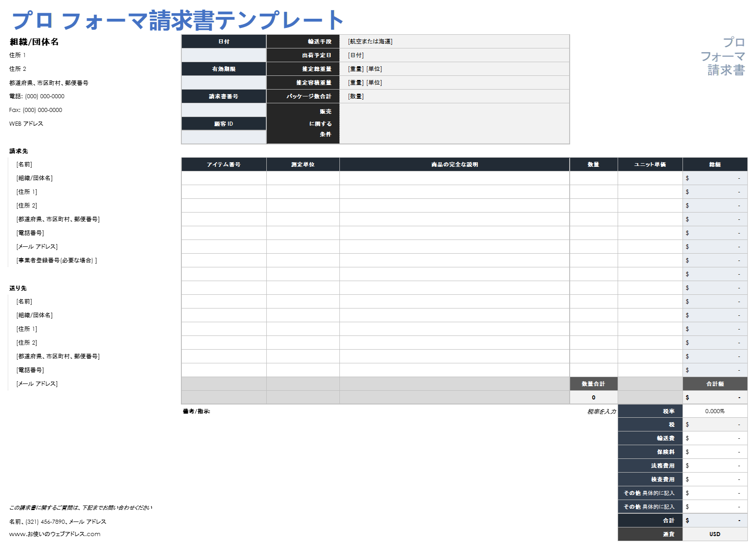Click the www.お使いのウェブアドレス.com text

click(x=55, y=534)
